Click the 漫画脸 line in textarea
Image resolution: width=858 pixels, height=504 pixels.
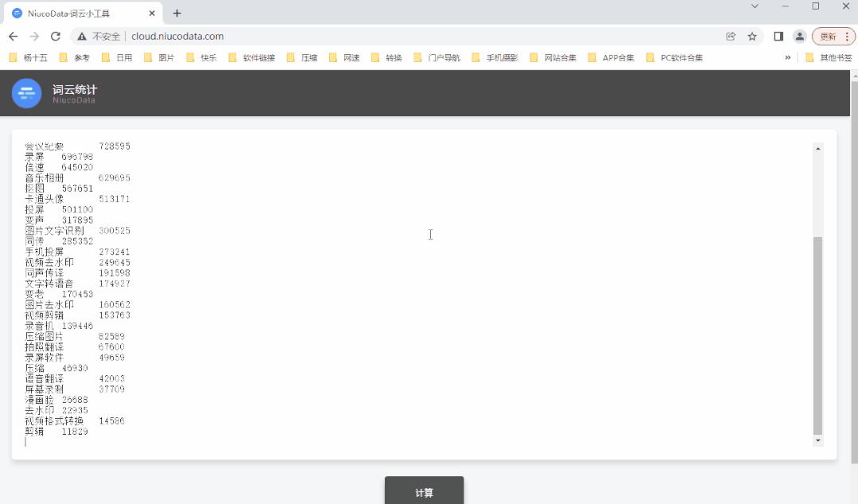coord(56,400)
